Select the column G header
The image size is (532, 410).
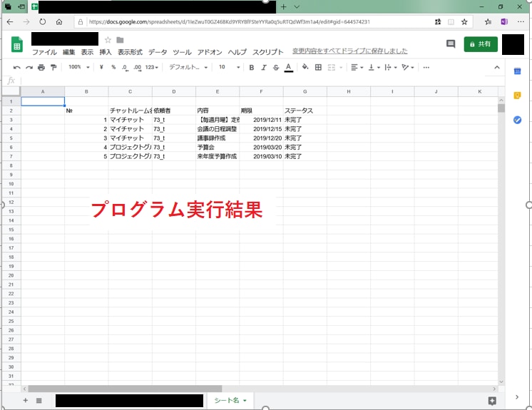305,91
